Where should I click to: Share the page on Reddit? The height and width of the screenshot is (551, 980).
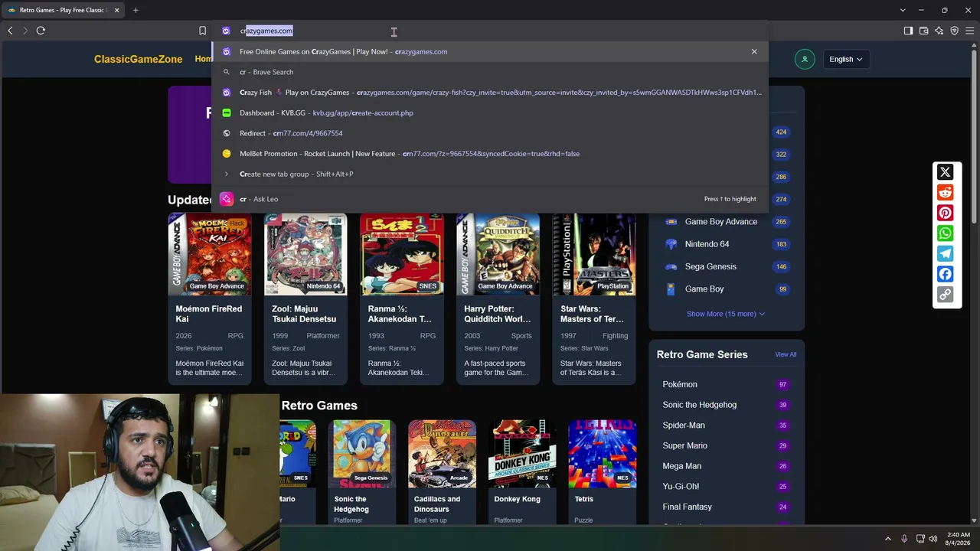coord(946,193)
